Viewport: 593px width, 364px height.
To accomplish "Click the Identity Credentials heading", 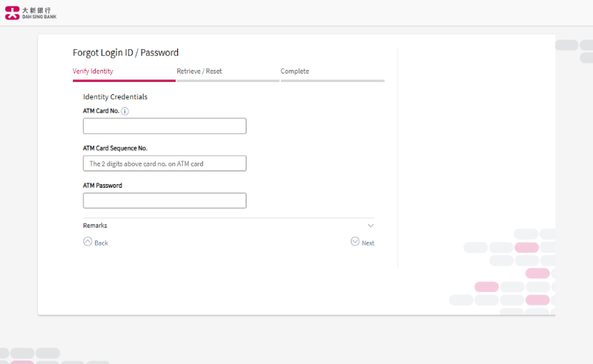I will 115,97.
